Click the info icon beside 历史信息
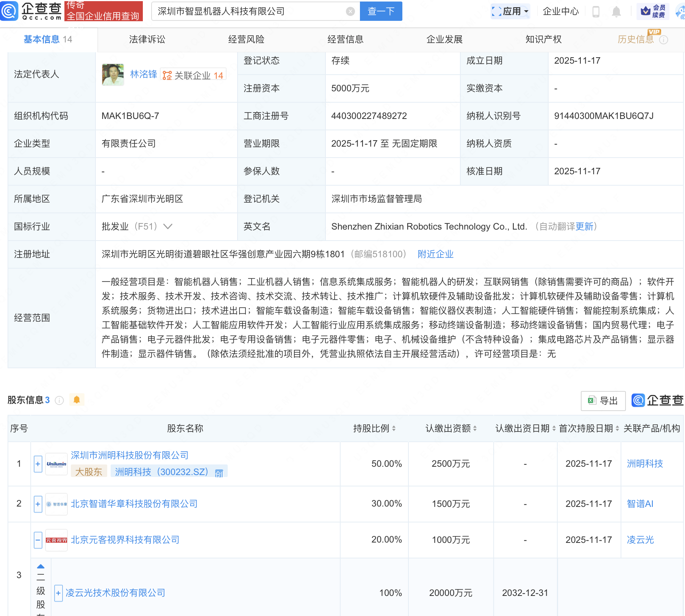This screenshot has width=685, height=616. [x=663, y=40]
